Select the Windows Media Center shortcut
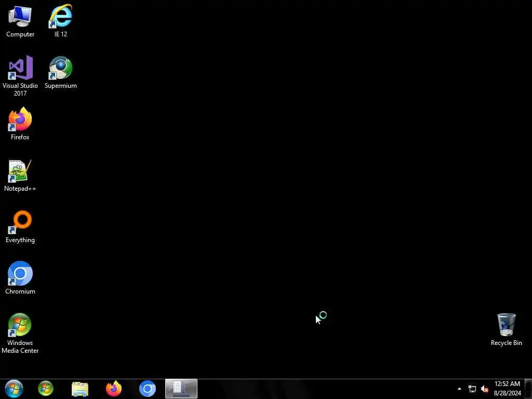532x399 pixels. coord(20,334)
